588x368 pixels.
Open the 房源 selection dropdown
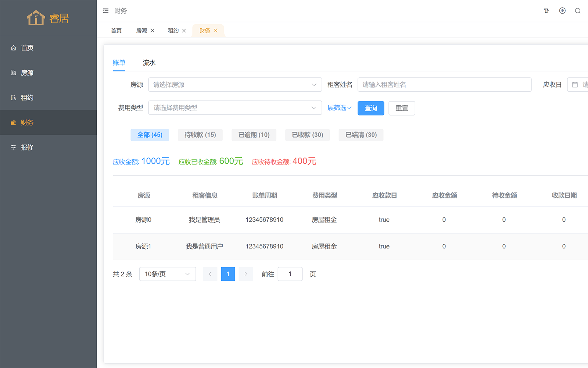pos(235,85)
